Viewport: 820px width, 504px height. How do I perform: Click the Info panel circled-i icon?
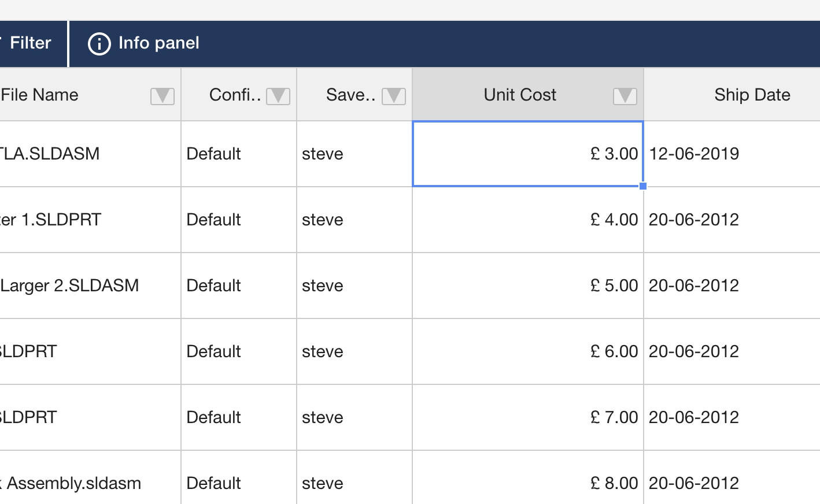pos(99,44)
